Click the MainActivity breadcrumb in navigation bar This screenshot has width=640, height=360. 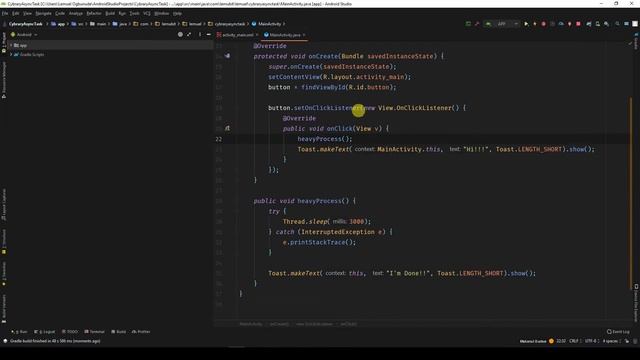tap(267, 24)
